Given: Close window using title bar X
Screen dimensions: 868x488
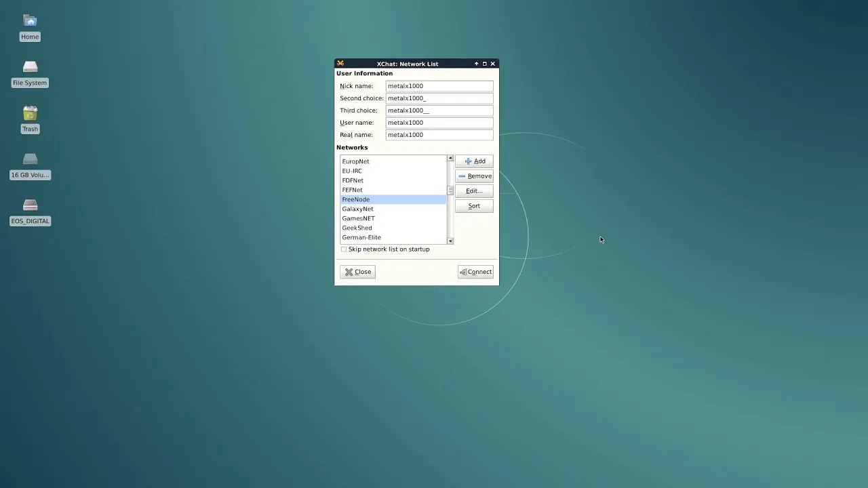Looking at the screenshot, I should tap(493, 64).
